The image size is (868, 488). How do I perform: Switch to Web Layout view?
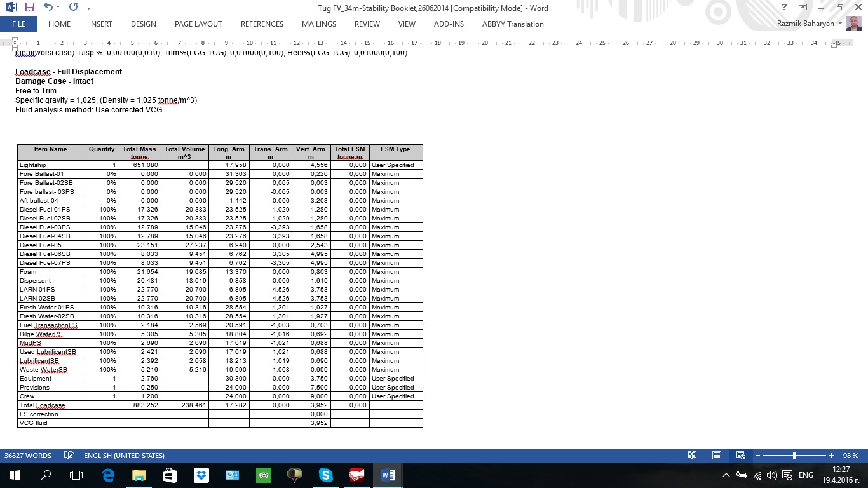[x=740, y=456]
